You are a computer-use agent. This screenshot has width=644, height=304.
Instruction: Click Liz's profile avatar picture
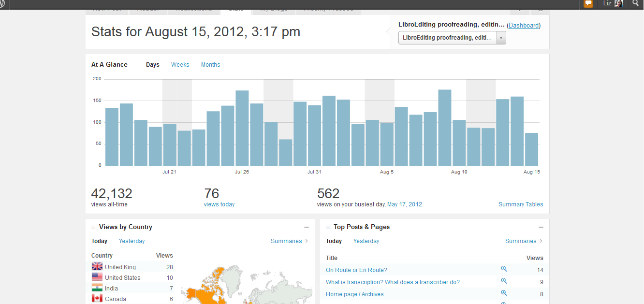[x=619, y=3]
